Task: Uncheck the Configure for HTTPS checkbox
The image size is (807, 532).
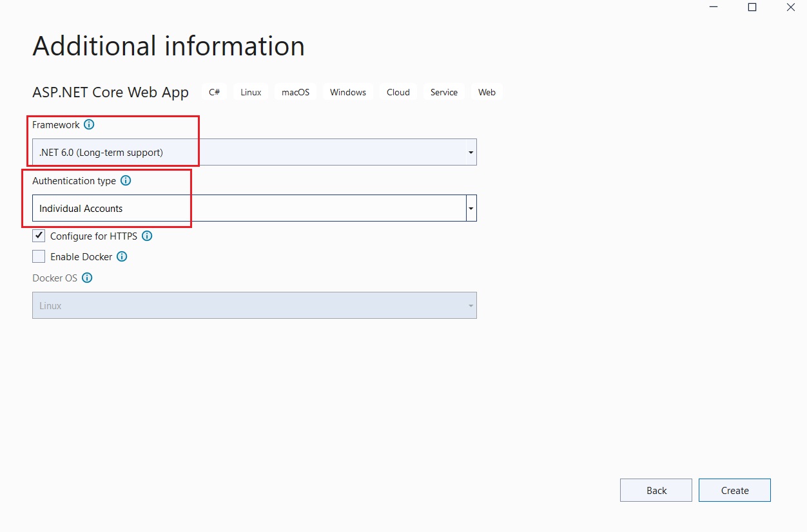Action: (39, 236)
